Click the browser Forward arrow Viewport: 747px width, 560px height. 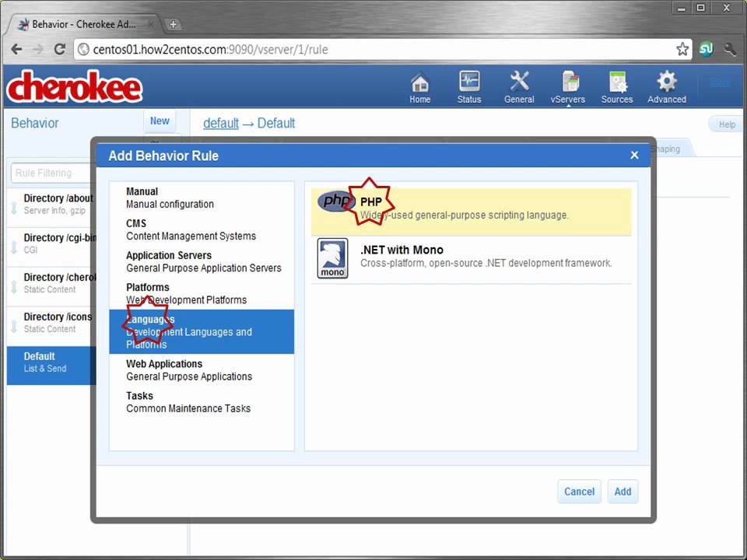(x=38, y=49)
